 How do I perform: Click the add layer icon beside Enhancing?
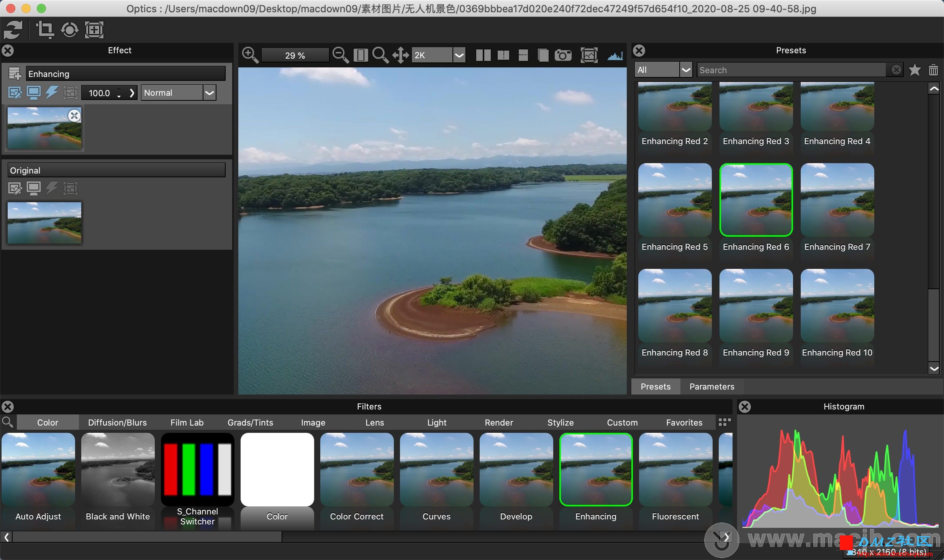[x=15, y=74]
